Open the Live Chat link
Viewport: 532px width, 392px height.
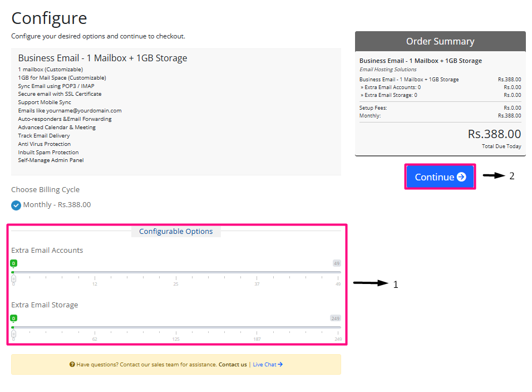point(264,365)
